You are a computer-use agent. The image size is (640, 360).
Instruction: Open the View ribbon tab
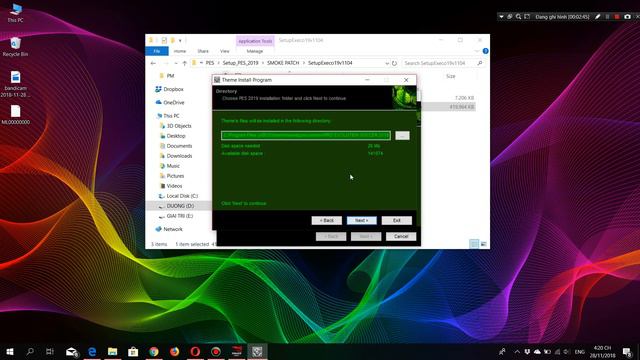224,51
